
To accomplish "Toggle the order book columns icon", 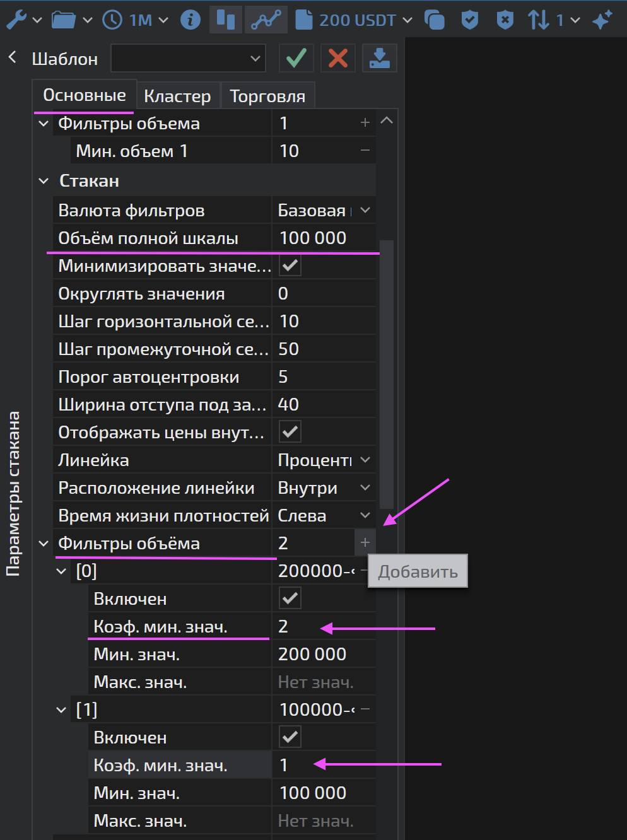I will 225,20.
